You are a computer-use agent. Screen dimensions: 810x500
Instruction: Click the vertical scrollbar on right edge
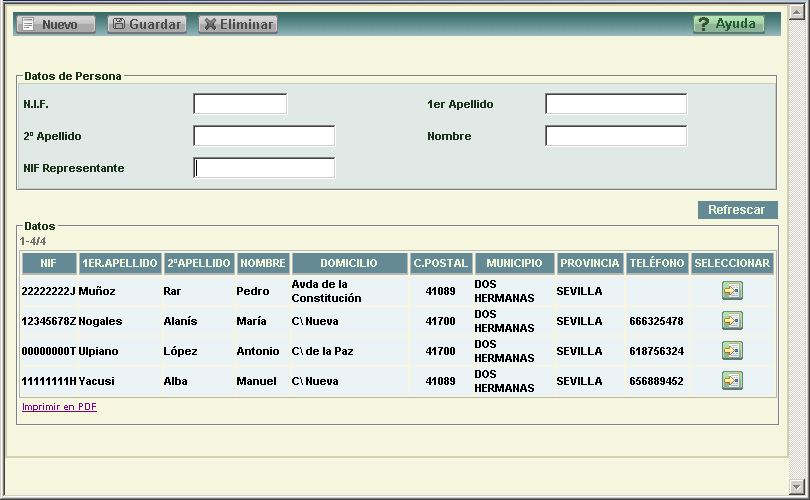[801, 240]
